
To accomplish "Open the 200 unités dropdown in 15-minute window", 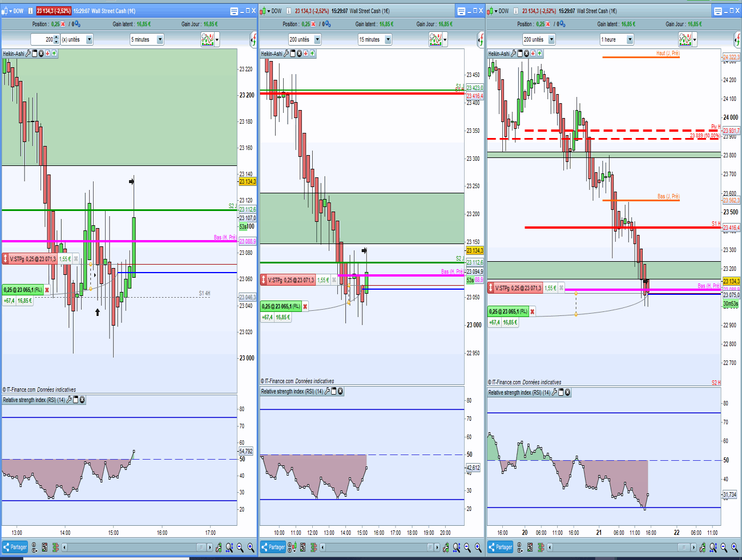I will coord(317,39).
